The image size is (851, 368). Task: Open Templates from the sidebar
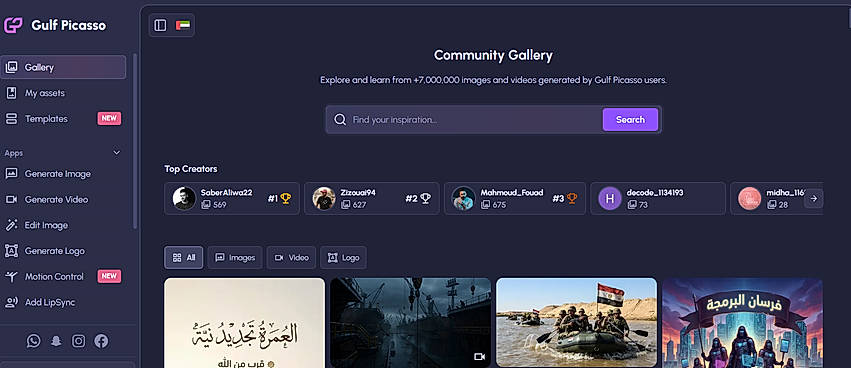[63, 119]
